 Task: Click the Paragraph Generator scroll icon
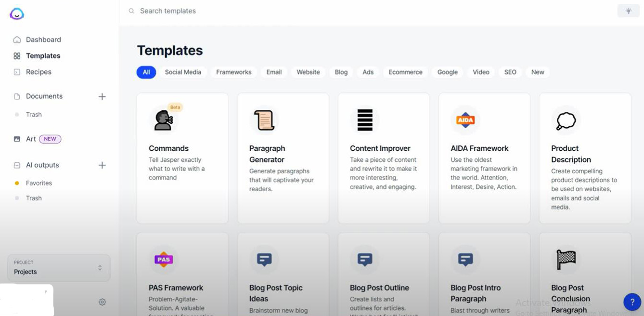pos(264,120)
